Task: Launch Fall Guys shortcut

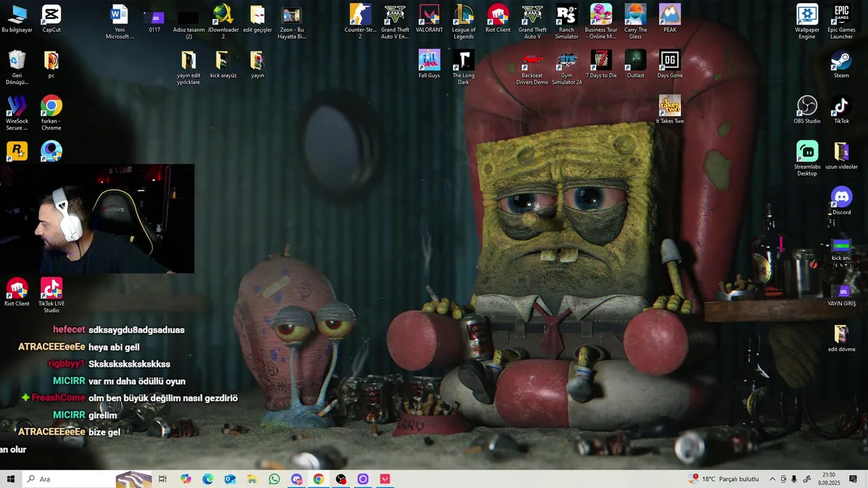Action: point(429,64)
